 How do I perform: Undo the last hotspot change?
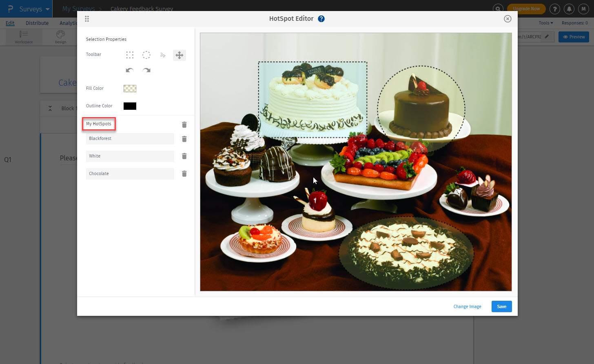click(x=130, y=70)
